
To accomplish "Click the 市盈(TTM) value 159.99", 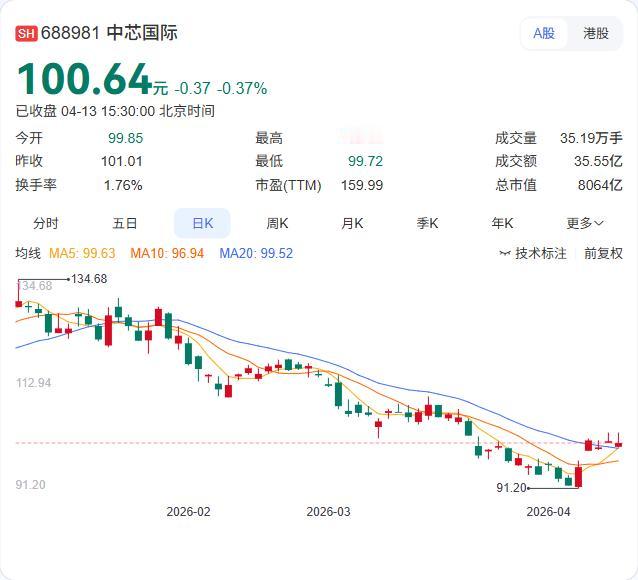I will pyautogui.click(x=362, y=185).
